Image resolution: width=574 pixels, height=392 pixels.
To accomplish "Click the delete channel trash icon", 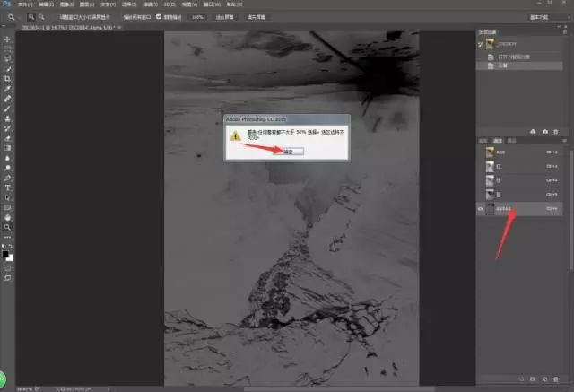I will pyautogui.click(x=557, y=379).
